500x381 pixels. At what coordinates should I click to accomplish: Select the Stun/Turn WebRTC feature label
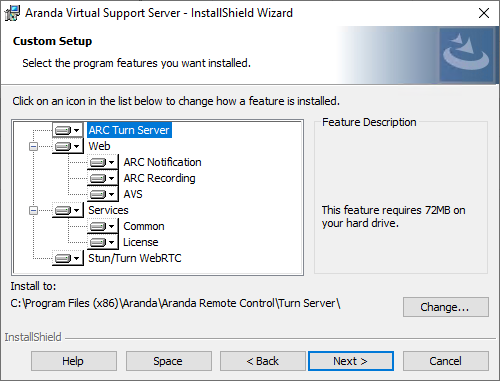pyautogui.click(x=135, y=258)
